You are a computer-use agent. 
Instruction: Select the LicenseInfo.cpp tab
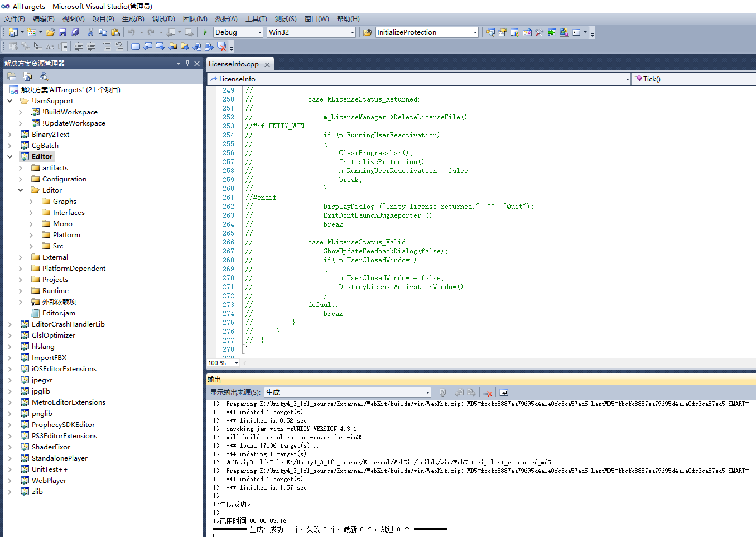pyautogui.click(x=234, y=64)
